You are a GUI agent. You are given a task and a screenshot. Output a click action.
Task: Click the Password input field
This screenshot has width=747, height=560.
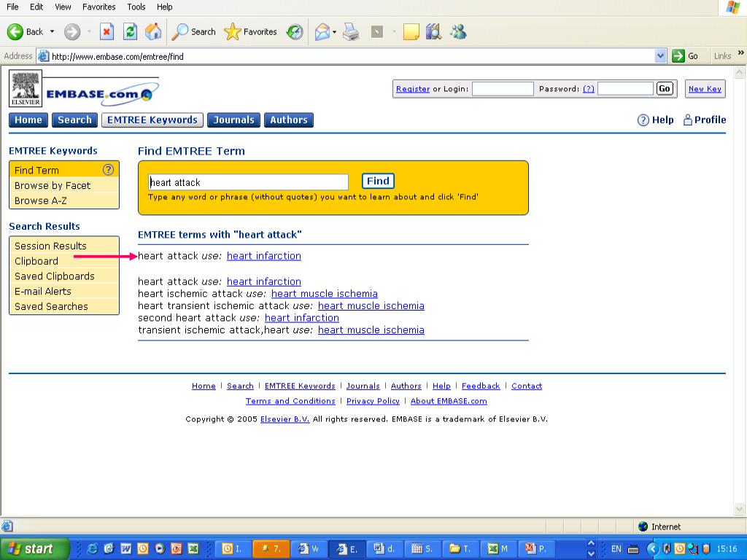625,88
